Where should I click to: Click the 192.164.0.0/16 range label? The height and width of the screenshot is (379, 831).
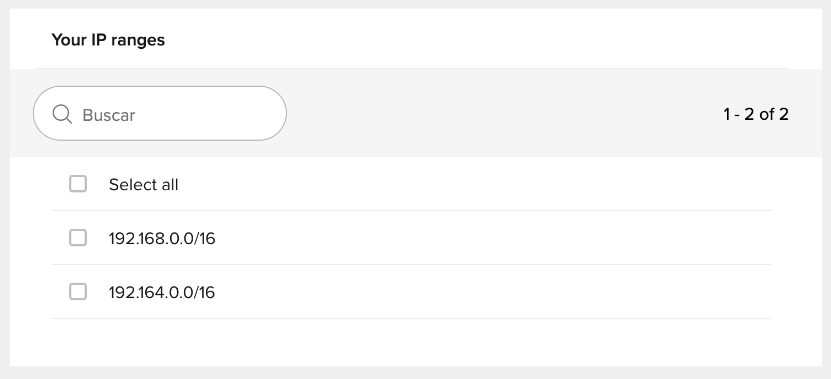(x=162, y=293)
